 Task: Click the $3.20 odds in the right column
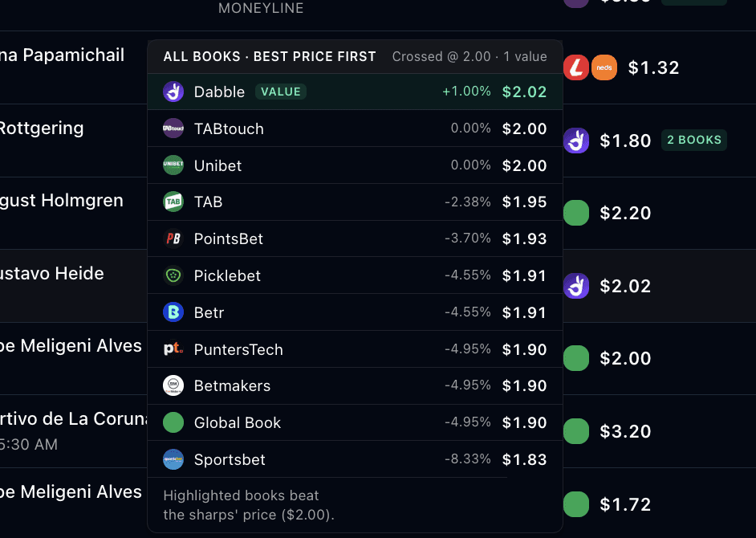click(x=625, y=431)
